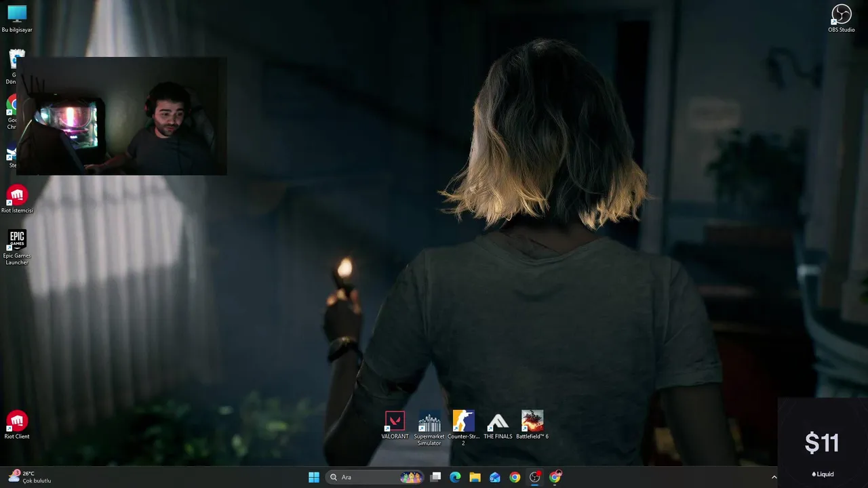Launch Microsoft Edge from the taskbar
868x488 pixels.
click(456, 477)
